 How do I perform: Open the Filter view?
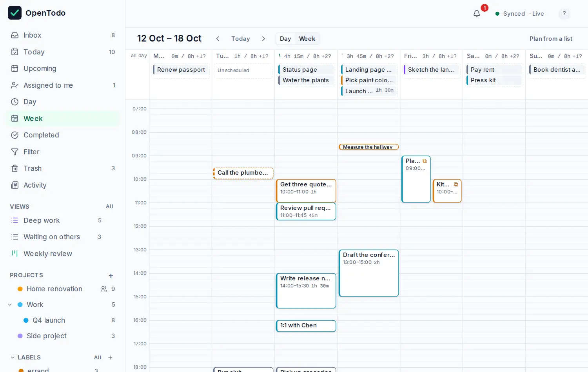point(63,152)
